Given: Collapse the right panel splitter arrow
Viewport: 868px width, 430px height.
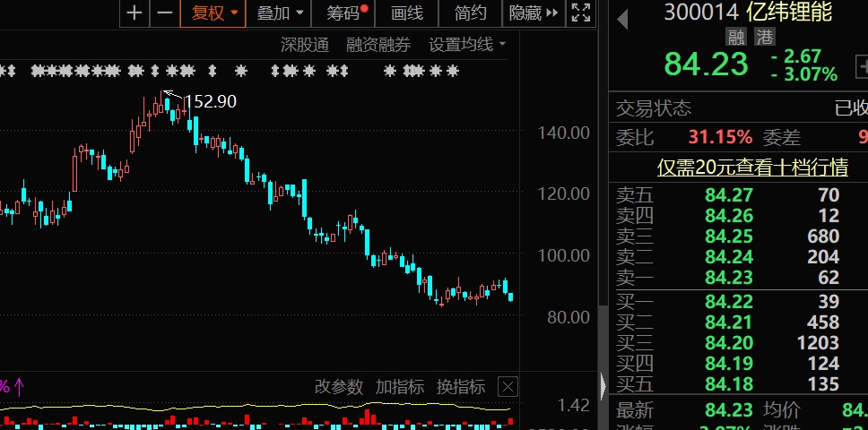Looking at the screenshot, I should [603, 384].
